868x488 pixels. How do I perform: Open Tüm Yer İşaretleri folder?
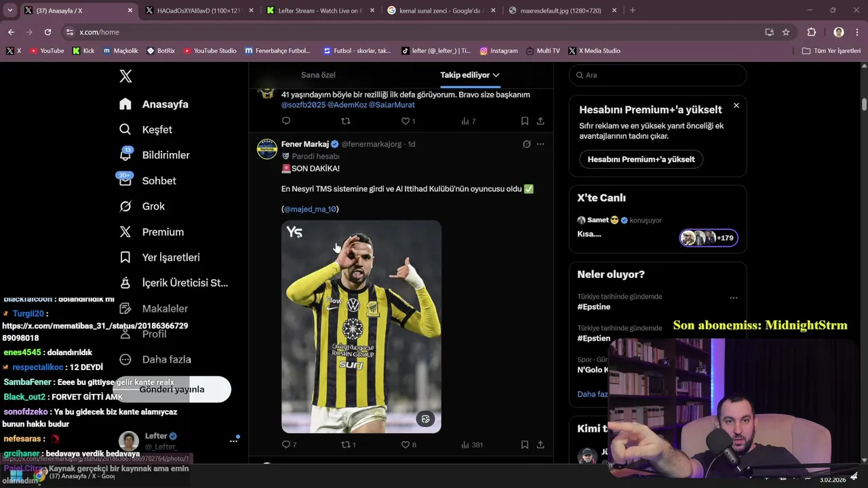pos(831,51)
